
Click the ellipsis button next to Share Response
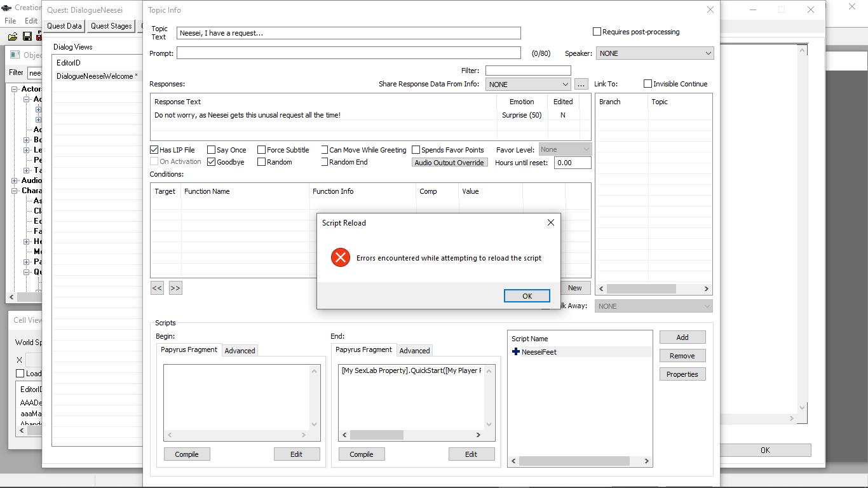coord(581,85)
